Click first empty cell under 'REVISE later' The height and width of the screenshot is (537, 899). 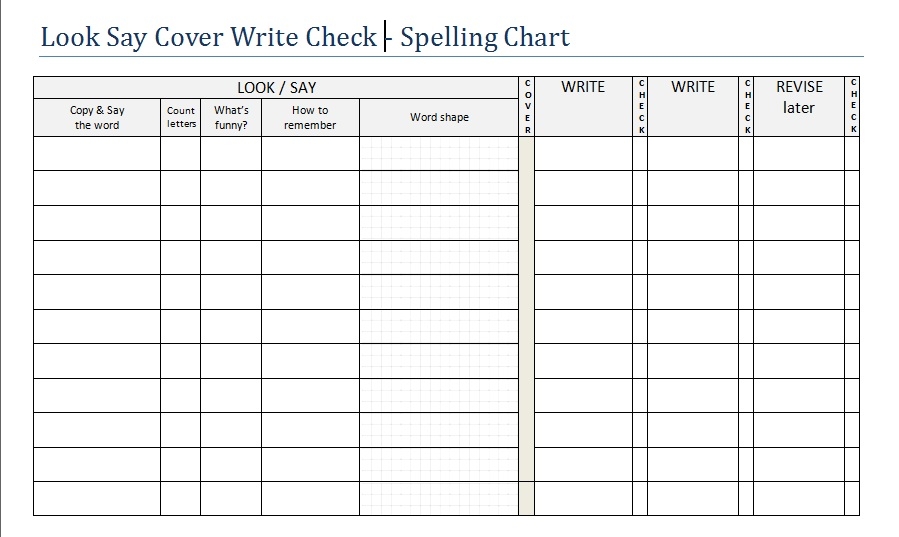point(799,153)
